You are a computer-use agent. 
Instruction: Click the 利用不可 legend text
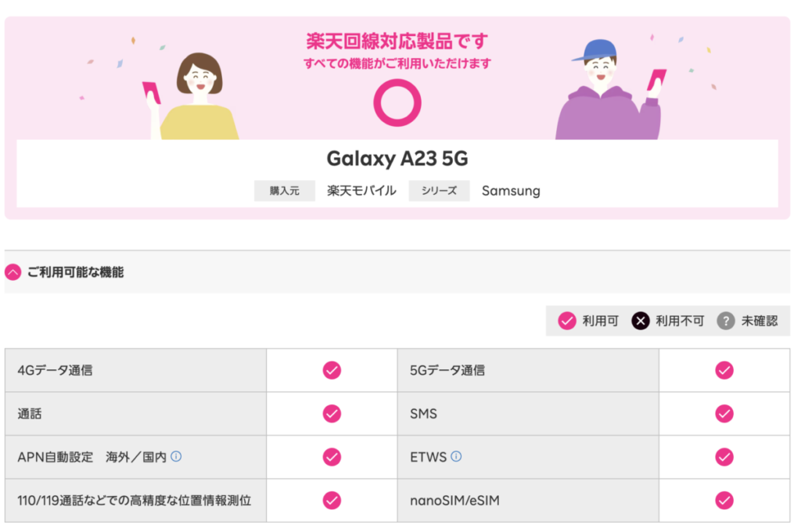point(680,321)
